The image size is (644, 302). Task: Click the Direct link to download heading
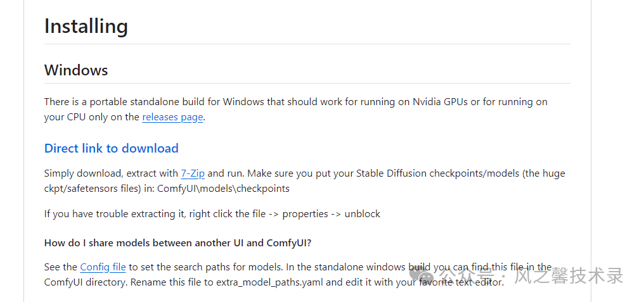pos(111,148)
